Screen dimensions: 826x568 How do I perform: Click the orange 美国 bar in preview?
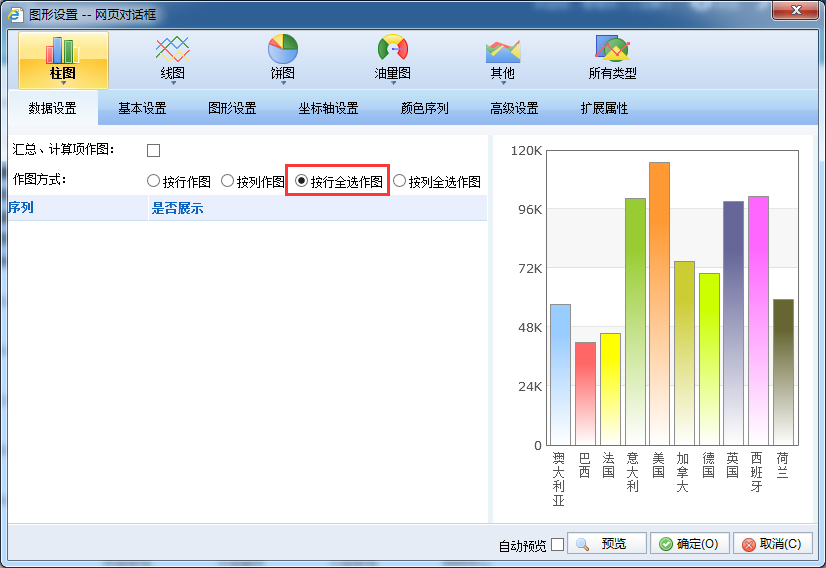click(x=660, y=304)
